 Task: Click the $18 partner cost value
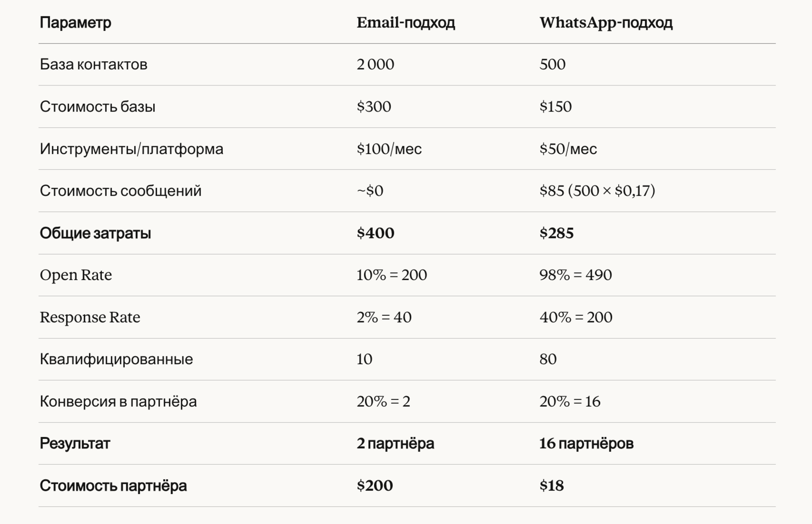[x=551, y=485]
